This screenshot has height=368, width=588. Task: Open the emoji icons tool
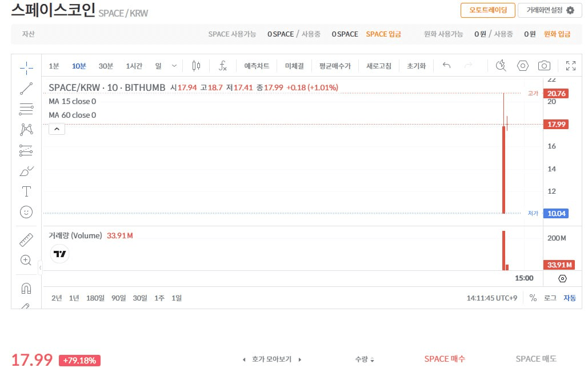pos(26,213)
